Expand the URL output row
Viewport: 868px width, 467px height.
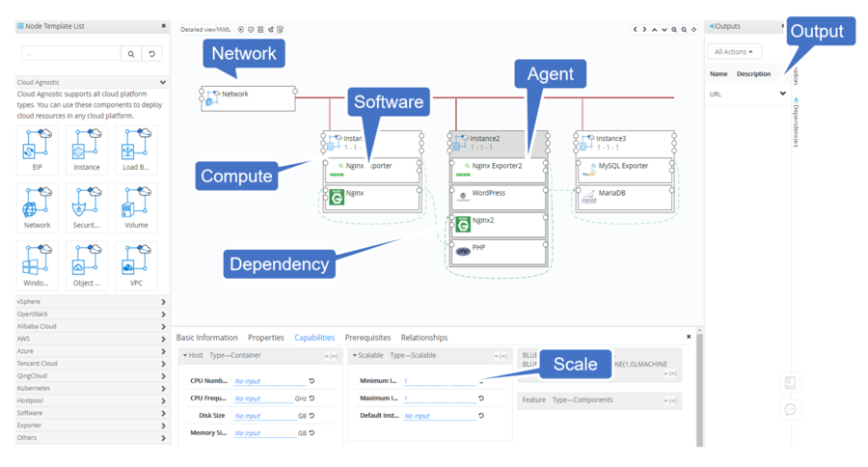click(x=783, y=94)
